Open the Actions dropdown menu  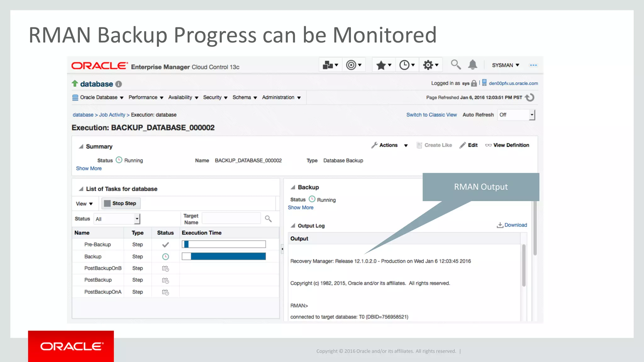tap(390, 145)
